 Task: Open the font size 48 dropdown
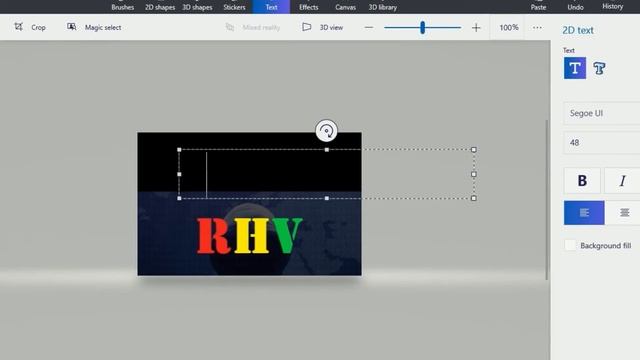tap(602, 142)
